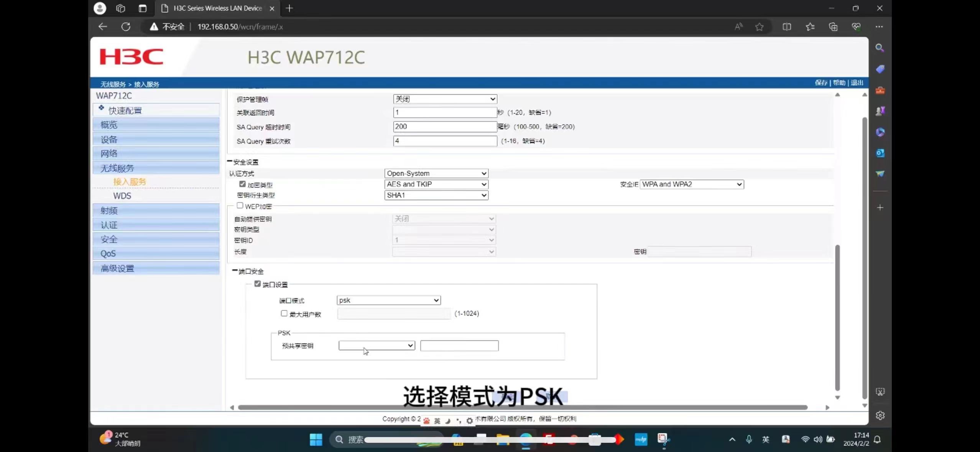Click the 退出 logout link
Image resolution: width=980 pixels, height=452 pixels.
(857, 83)
